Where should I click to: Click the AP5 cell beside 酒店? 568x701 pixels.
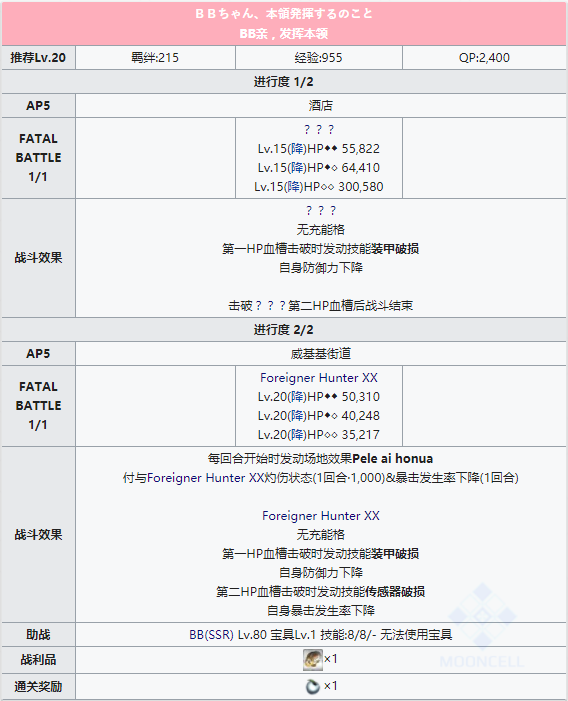coord(38,106)
